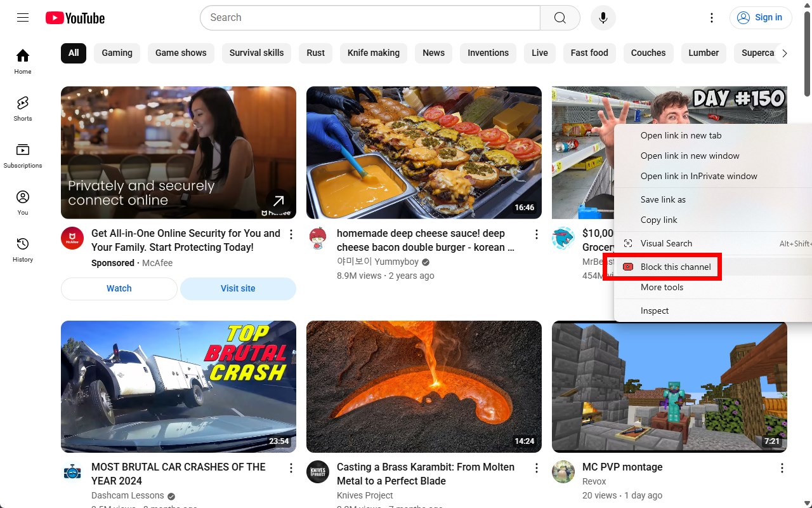The width and height of the screenshot is (812, 508).
Task: Open Subscriptions in the sidebar
Action: pyautogui.click(x=23, y=155)
